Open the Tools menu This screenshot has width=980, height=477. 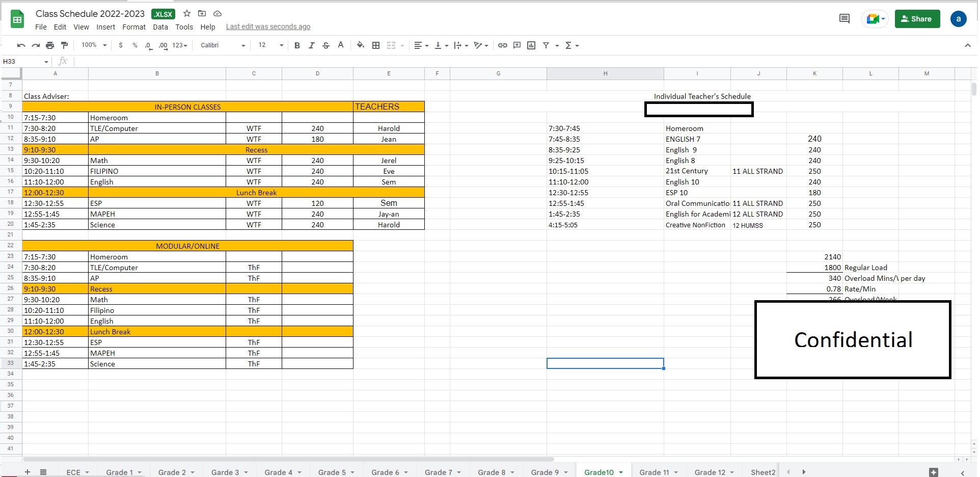pos(184,27)
